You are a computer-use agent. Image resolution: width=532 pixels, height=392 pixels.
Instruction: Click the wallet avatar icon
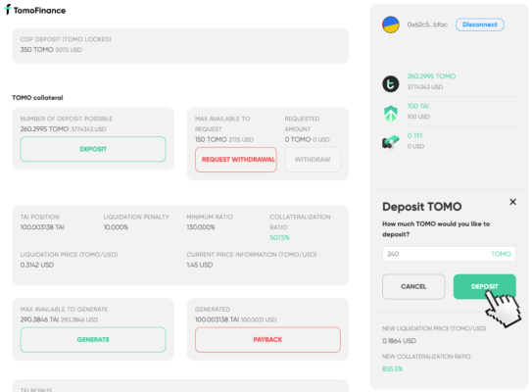391,24
